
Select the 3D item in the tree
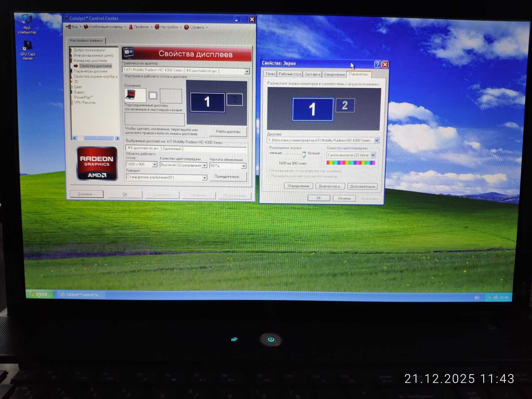pyautogui.click(x=76, y=82)
